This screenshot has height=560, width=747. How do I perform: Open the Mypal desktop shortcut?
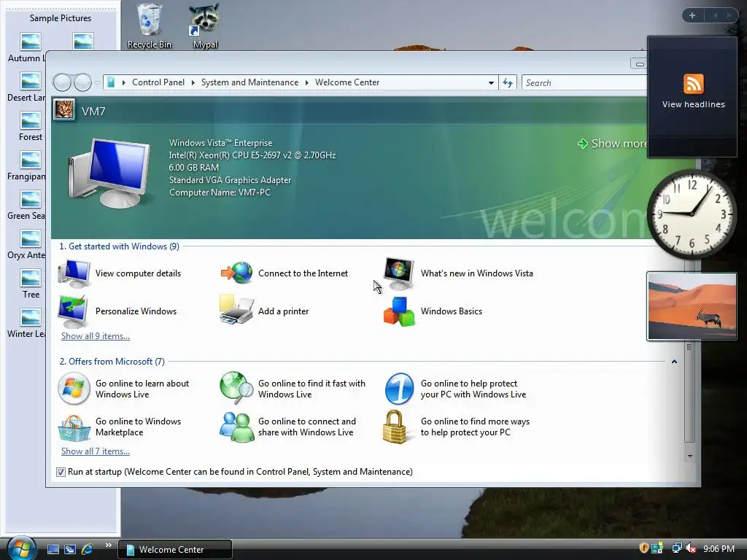[205, 26]
